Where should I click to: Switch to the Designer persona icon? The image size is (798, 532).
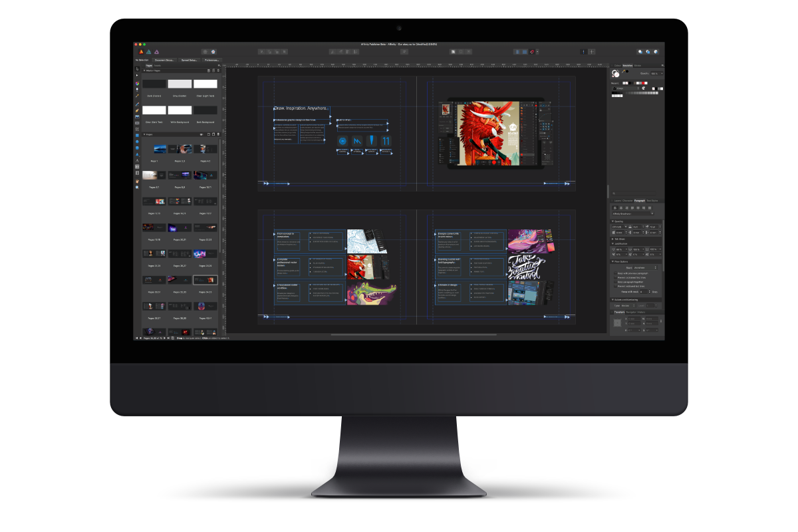(x=149, y=52)
